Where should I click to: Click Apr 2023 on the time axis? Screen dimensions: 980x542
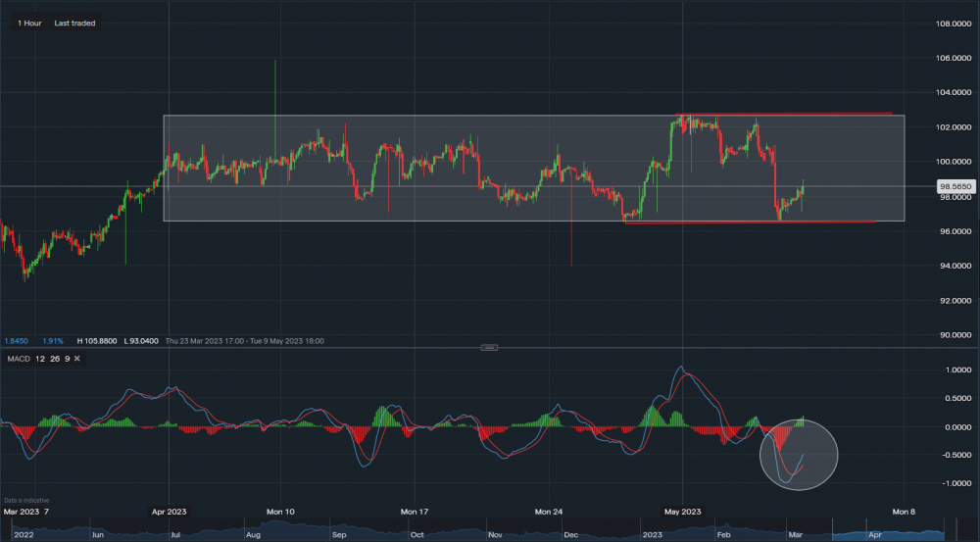pos(171,512)
